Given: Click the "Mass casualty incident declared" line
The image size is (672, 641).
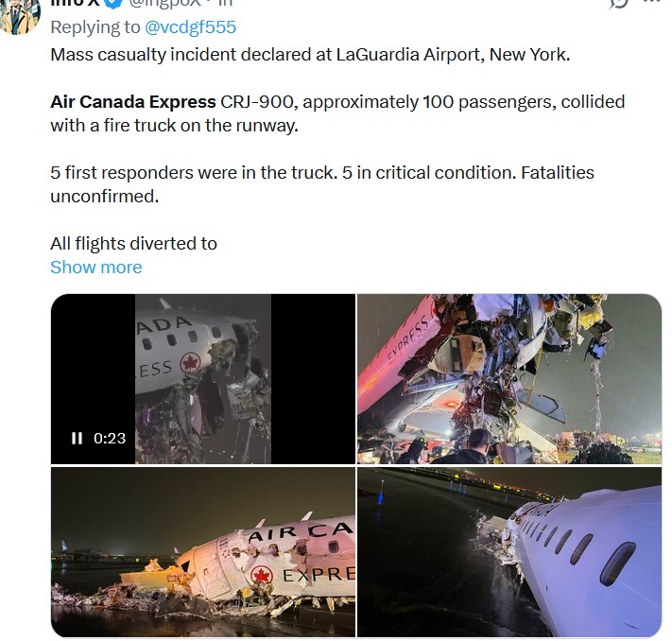Looking at the screenshot, I should pyautogui.click(x=310, y=54).
